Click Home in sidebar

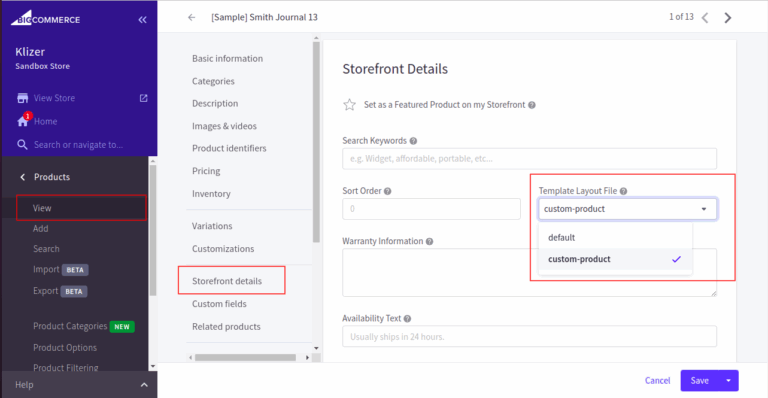pos(46,121)
